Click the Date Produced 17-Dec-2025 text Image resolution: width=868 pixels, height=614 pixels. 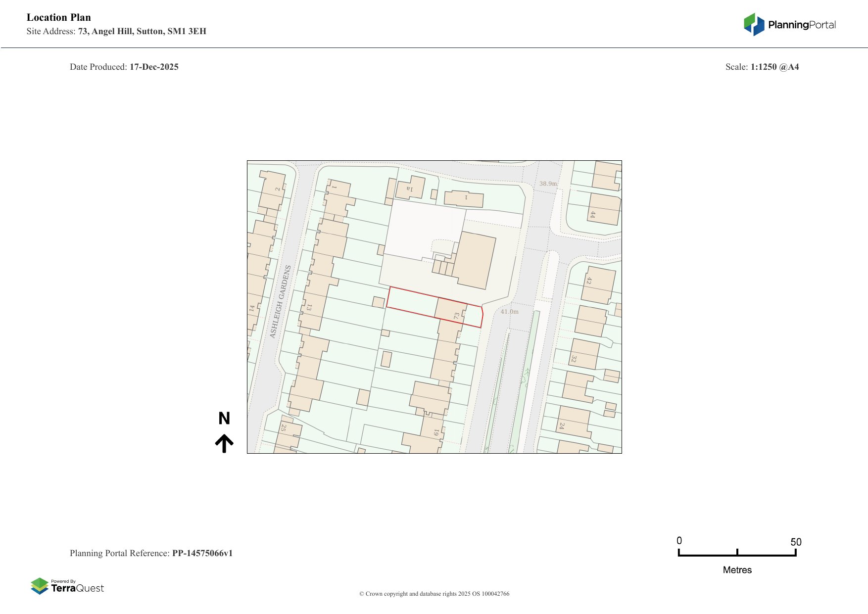(x=124, y=67)
